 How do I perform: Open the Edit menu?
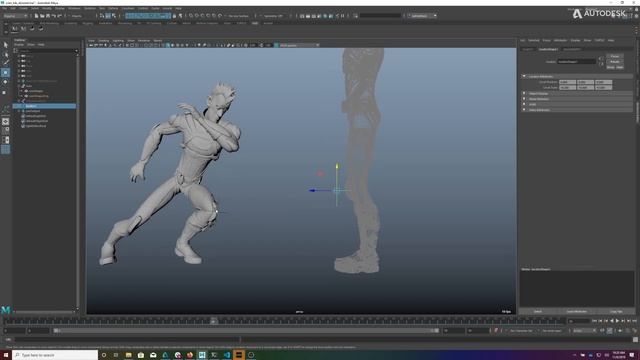point(13,8)
